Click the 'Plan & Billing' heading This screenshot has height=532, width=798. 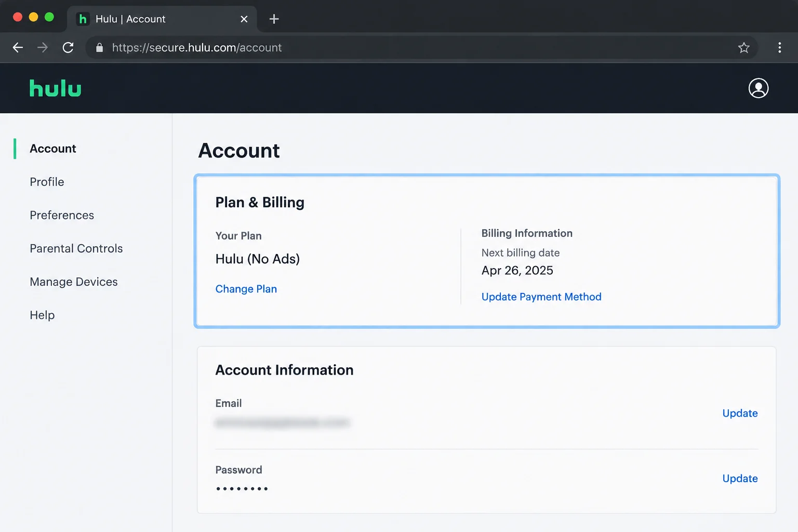(x=260, y=202)
